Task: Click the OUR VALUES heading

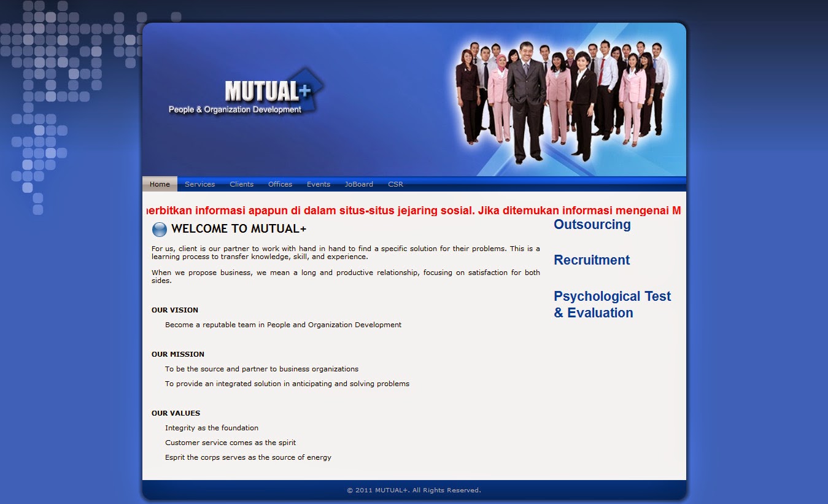Action: tap(176, 413)
